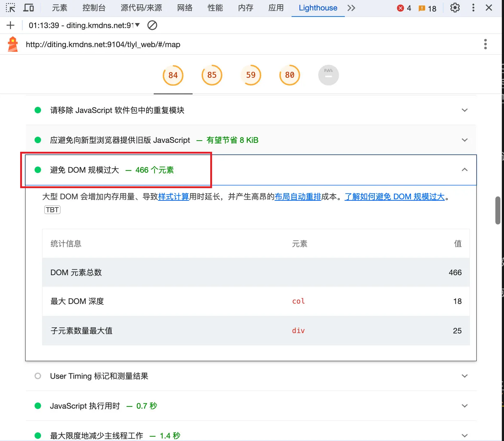Open Lighthouse report tools menu
The image size is (504, 441).
tap(485, 44)
